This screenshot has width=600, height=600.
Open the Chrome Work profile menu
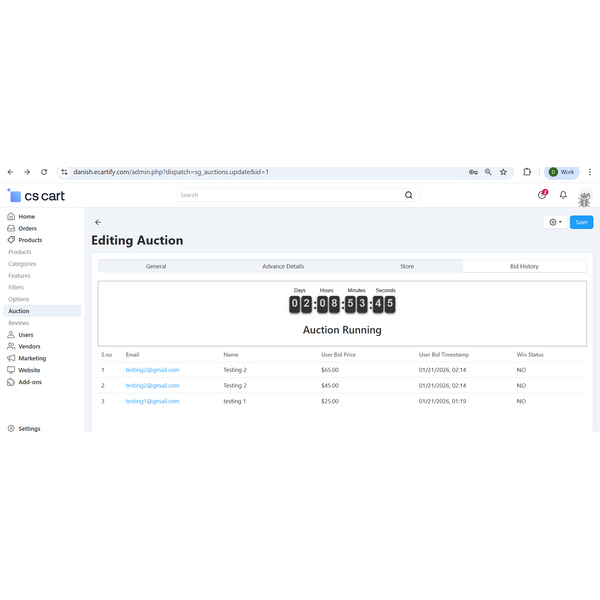tap(562, 172)
